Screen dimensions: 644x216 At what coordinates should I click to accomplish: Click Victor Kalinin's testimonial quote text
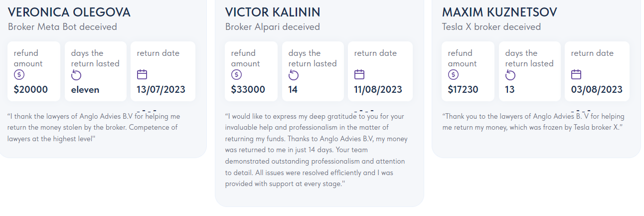pyautogui.click(x=315, y=150)
